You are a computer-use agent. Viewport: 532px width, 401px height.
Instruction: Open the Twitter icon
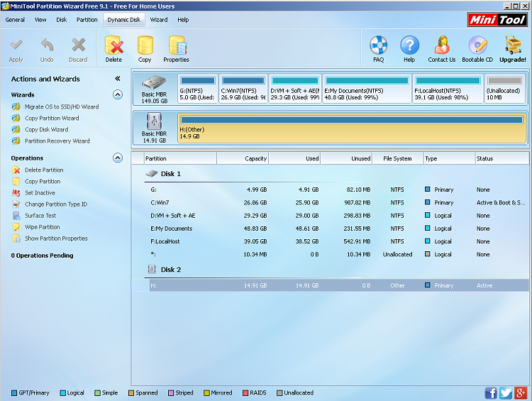point(506,393)
